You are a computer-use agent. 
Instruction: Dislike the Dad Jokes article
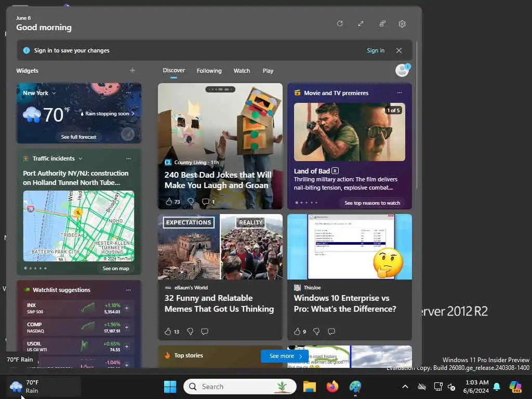tap(191, 202)
